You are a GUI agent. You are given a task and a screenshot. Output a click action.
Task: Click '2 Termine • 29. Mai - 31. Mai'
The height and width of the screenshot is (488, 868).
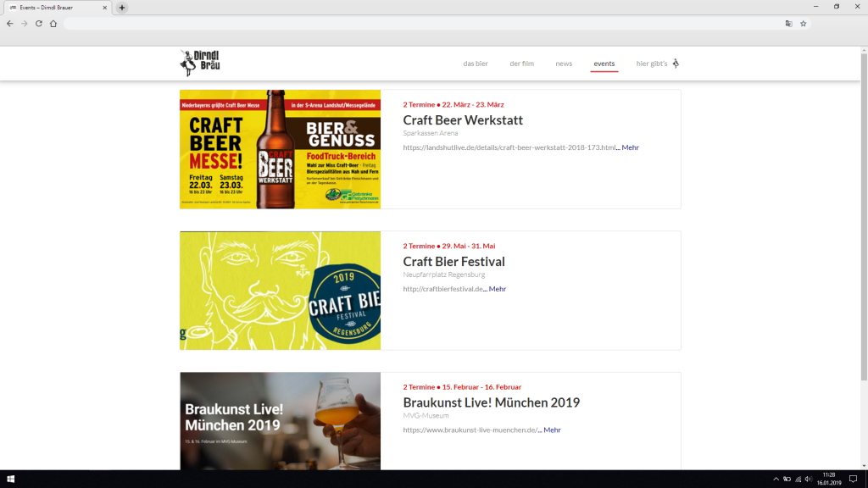point(449,246)
